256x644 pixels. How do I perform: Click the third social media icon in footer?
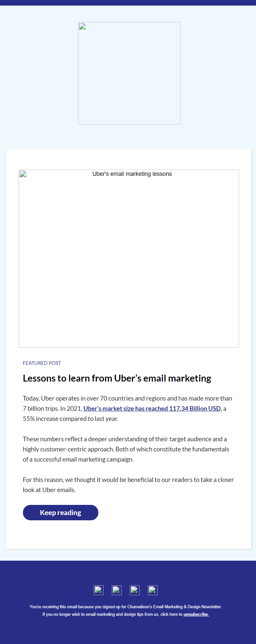click(x=134, y=590)
